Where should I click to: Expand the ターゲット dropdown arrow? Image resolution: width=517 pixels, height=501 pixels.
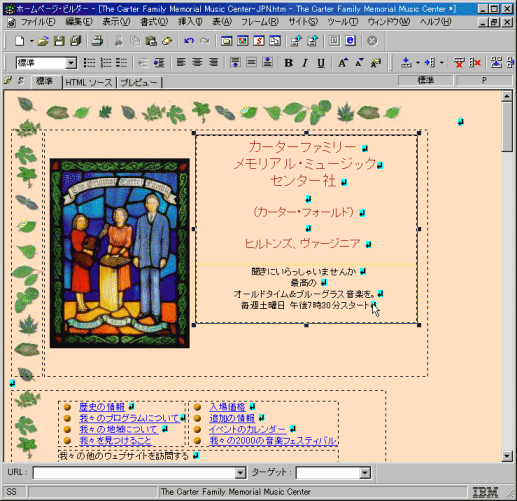click(365, 473)
